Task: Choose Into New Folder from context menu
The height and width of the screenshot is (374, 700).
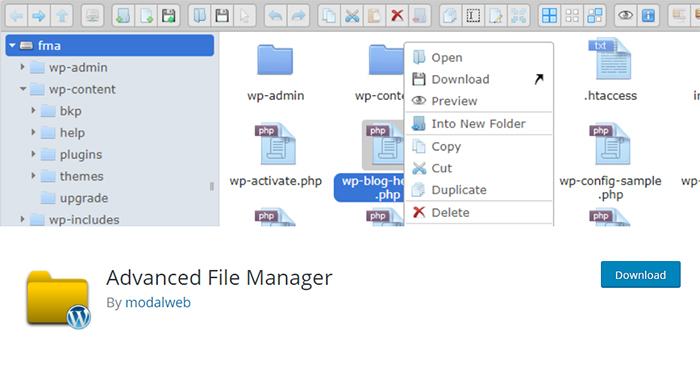Action: pos(479,124)
